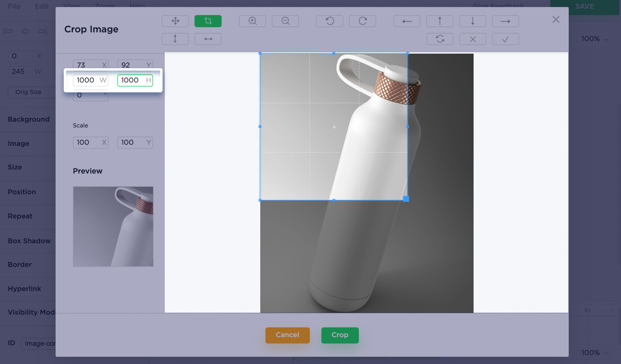Rotate image counterclockwise
Image resolution: width=621 pixels, height=364 pixels.
pyautogui.click(x=330, y=21)
